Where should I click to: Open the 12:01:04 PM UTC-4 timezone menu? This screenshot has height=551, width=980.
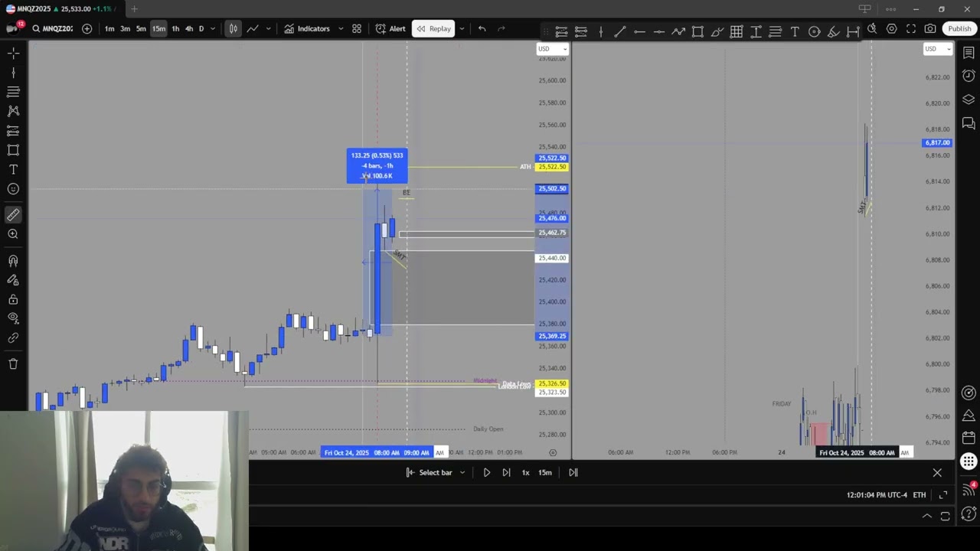point(877,494)
